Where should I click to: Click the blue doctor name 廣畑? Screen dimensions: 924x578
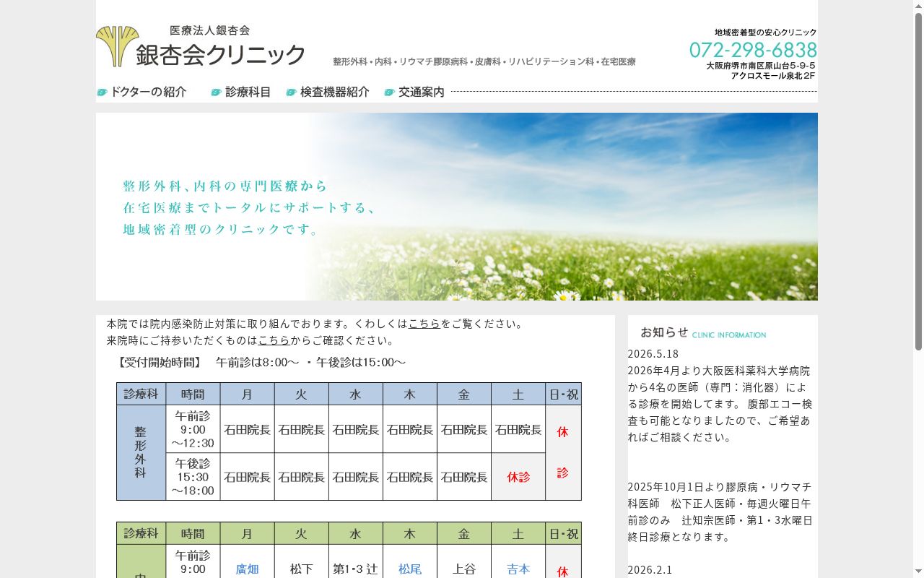[x=247, y=569]
